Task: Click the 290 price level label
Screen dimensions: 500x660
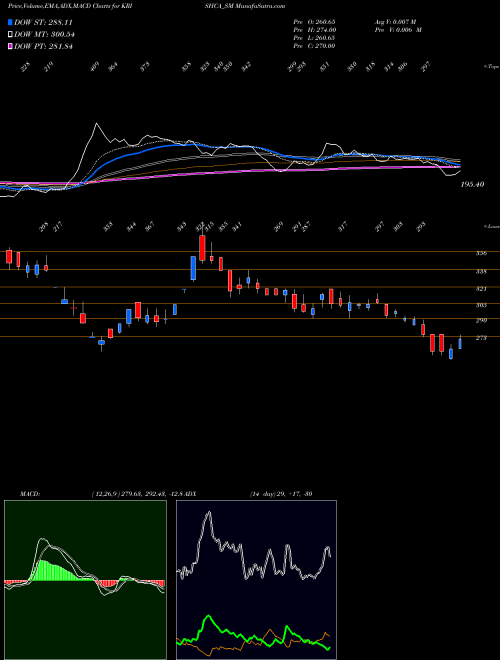Action: (481, 320)
